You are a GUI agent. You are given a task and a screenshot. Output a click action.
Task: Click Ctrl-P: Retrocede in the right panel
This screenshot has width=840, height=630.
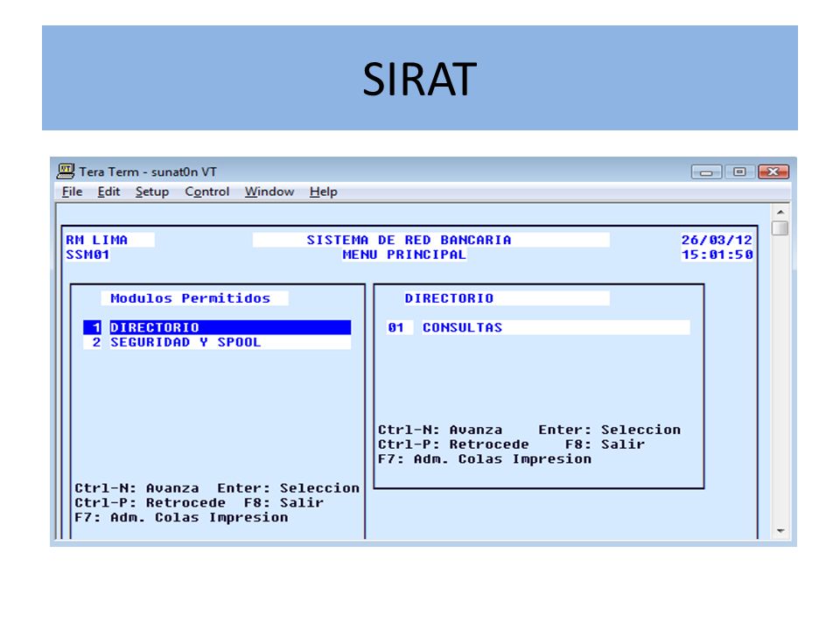(x=453, y=444)
